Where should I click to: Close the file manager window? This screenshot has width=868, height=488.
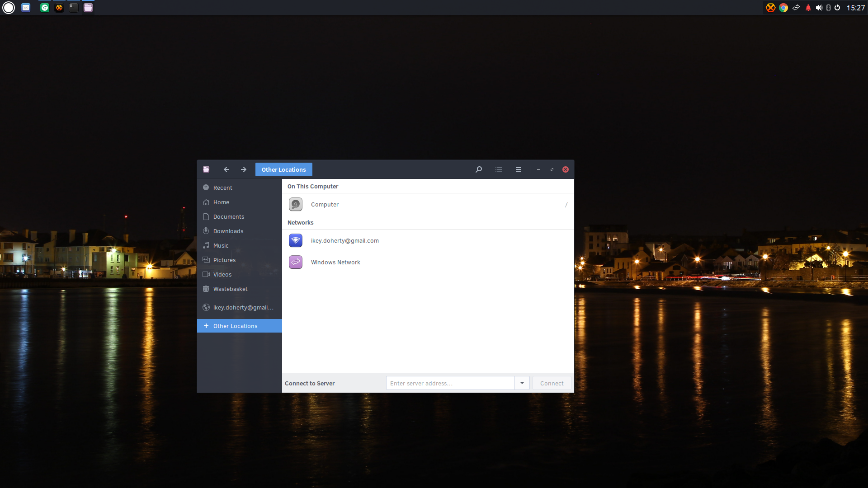click(566, 169)
